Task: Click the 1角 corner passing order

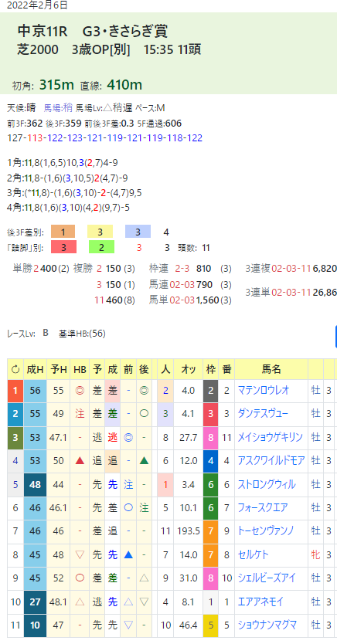Action: pyautogui.click(x=63, y=163)
